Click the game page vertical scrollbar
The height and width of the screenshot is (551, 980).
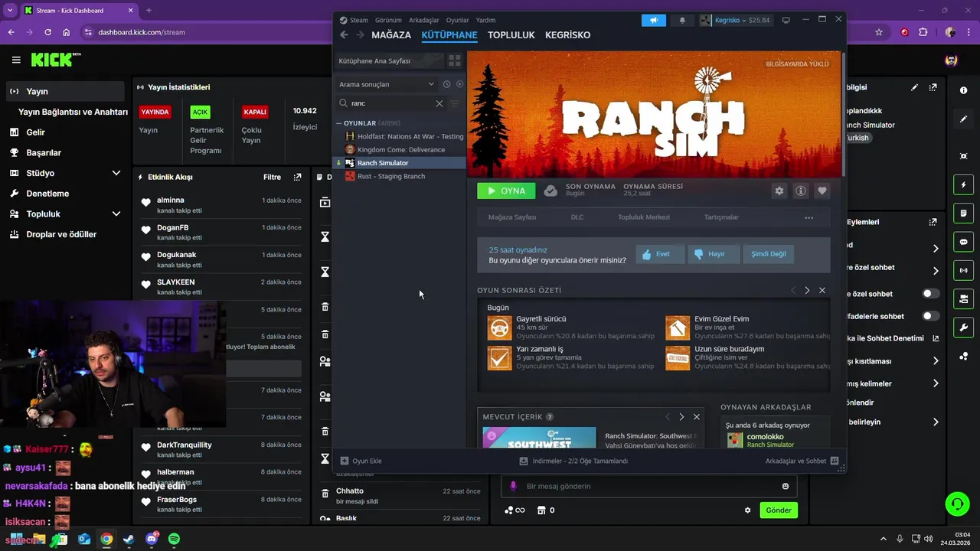click(x=844, y=113)
